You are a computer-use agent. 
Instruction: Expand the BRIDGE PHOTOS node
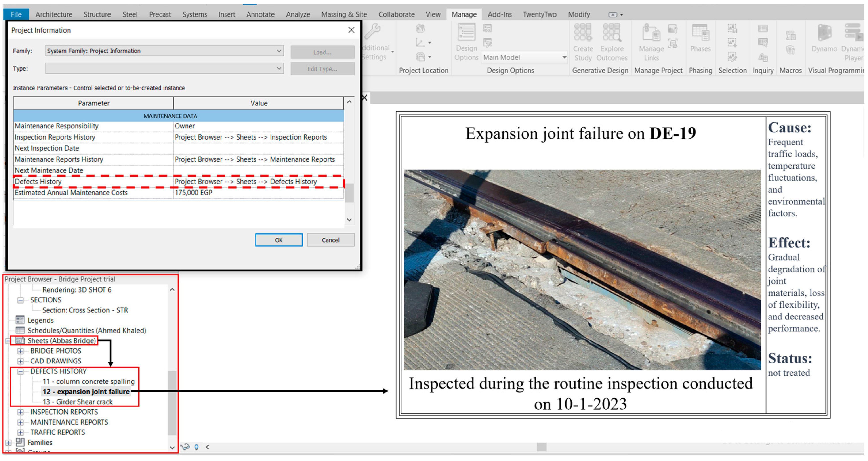pyautogui.click(x=21, y=351)
